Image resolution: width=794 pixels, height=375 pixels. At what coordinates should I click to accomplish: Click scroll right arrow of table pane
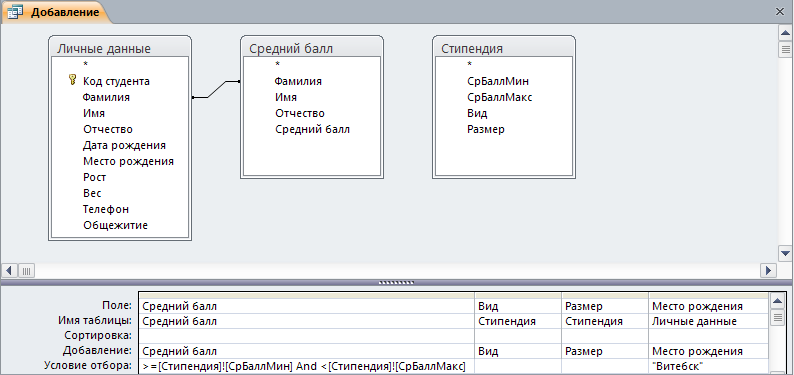tap(769, 270)
